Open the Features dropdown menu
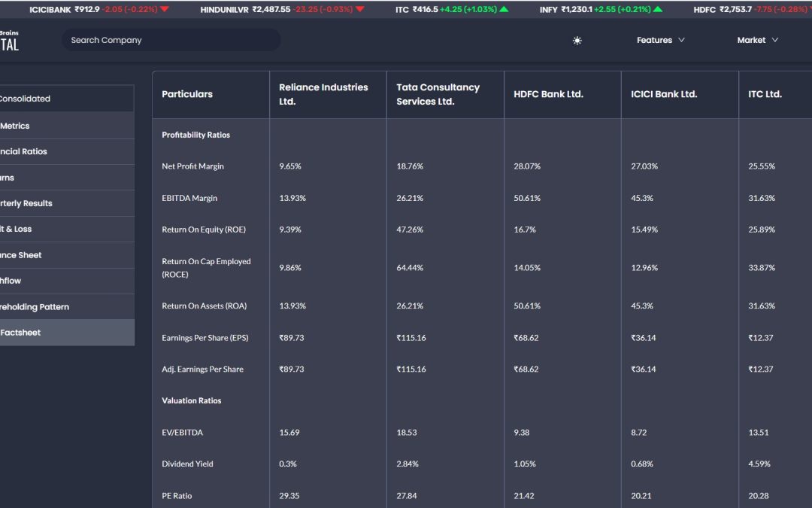The width and height of the screenshot is (812, 508). coord(660,40)
